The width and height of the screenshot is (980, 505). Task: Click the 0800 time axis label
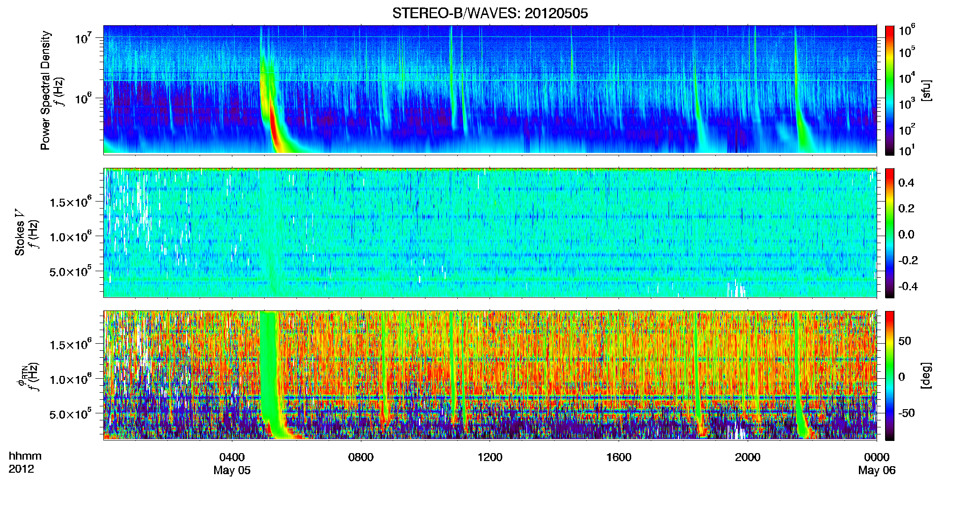pos(361,457)
